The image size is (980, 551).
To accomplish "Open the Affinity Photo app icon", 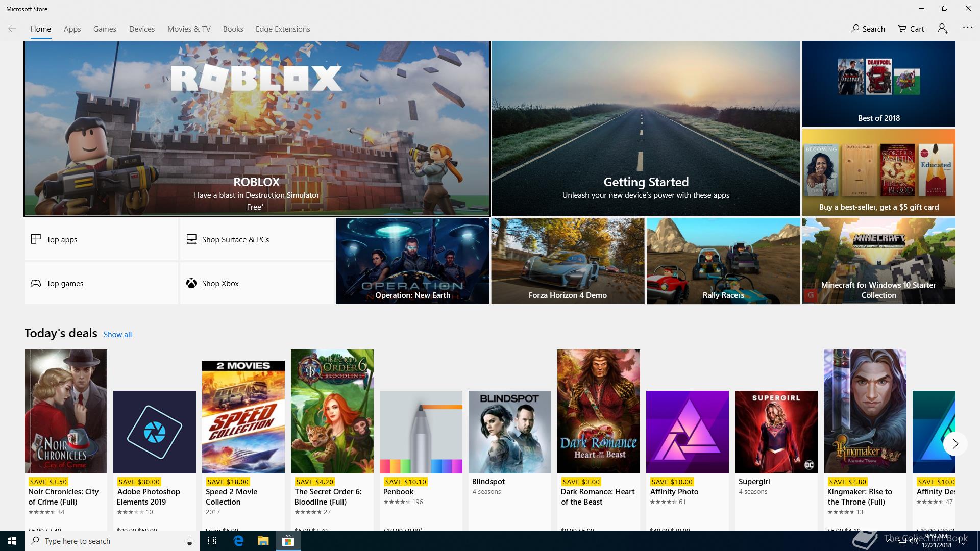I will 688,432.
